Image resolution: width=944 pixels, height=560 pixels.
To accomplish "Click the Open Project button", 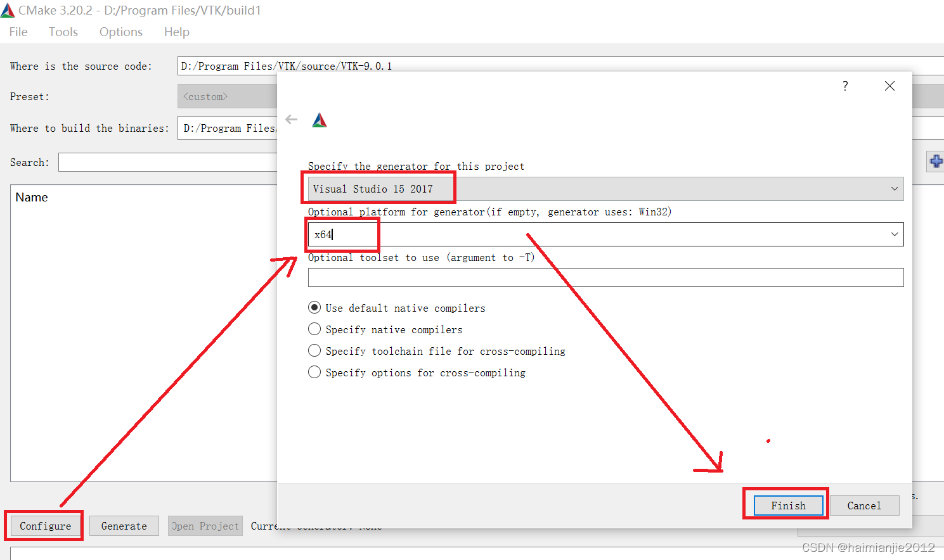I will [x=205, y=526].
